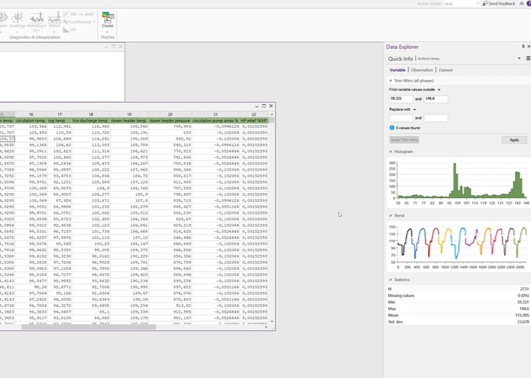Click the h/e discharge temp. column label
The height and width of the screenshot is (378, 531).
click(91, 120)
